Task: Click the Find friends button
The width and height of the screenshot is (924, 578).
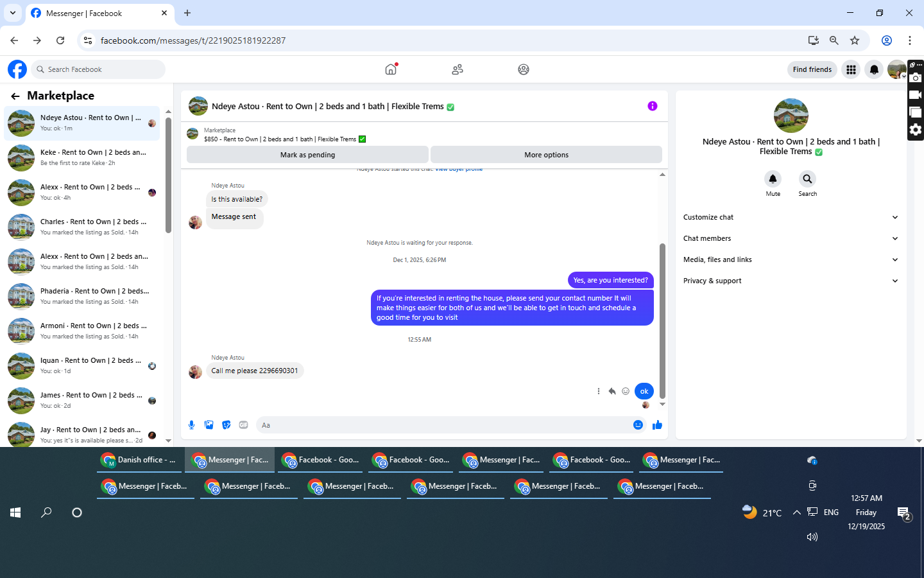Action: (x=812, y=69)
